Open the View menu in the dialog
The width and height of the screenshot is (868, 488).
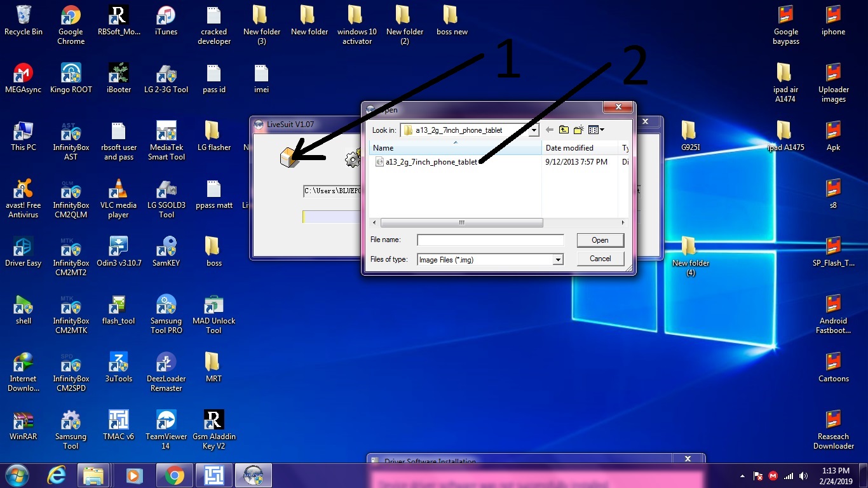(596, 130)
